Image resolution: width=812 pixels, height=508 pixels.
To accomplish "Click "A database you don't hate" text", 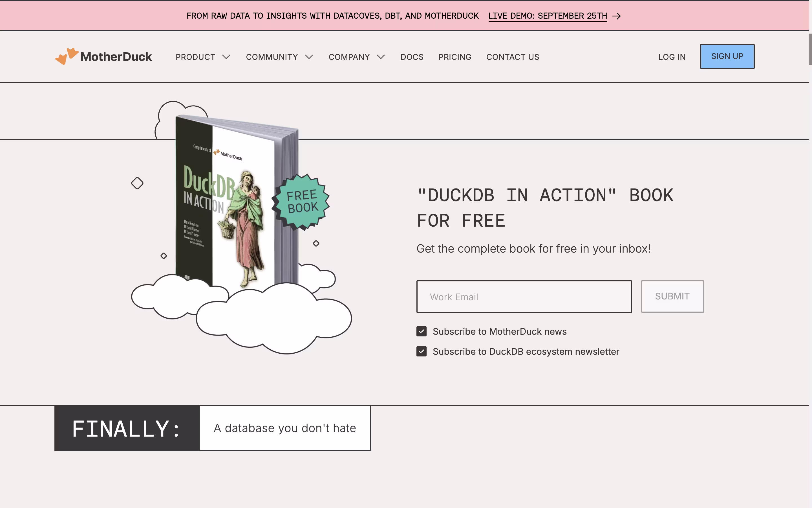I will (285, 428).
